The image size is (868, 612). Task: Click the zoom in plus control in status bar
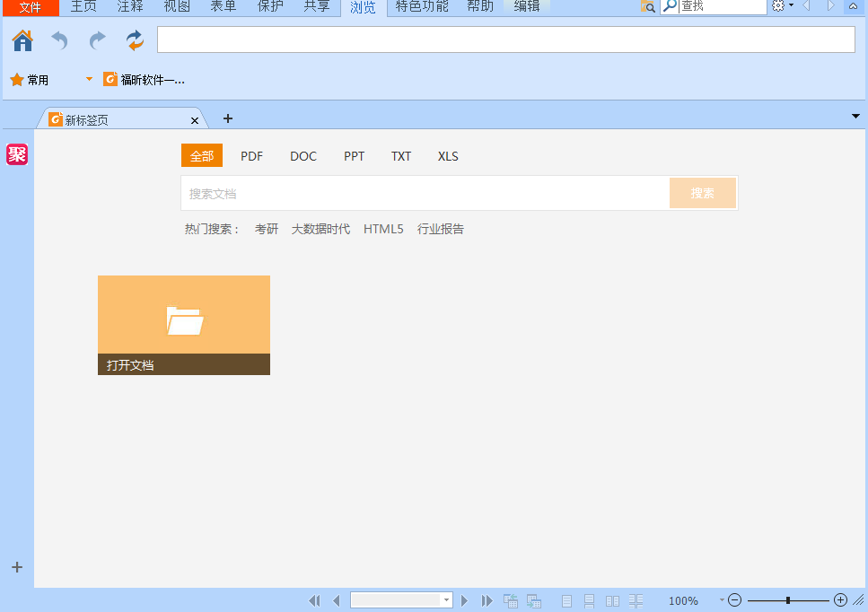(x=839, y=600)
